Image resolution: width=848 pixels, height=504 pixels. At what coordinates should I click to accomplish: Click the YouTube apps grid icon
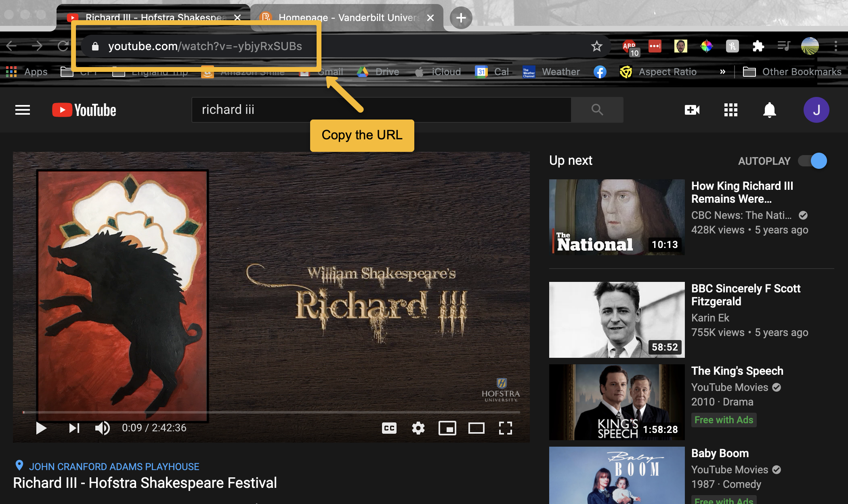(x=731, y=110)
